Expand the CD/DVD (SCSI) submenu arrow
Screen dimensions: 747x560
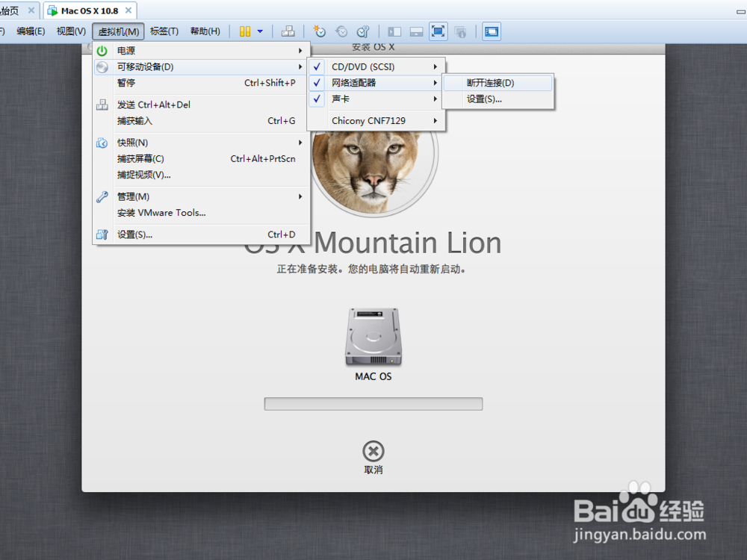(x=435, y=66)
